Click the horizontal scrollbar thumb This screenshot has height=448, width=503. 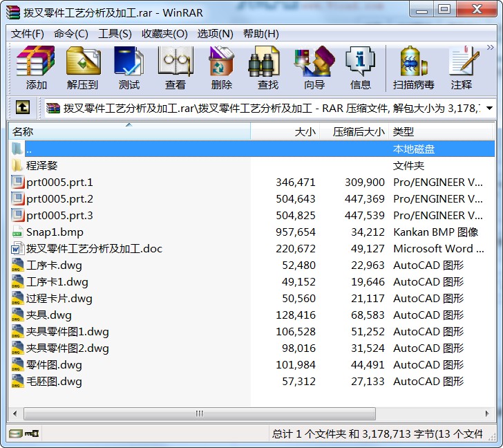coord(200,413)
